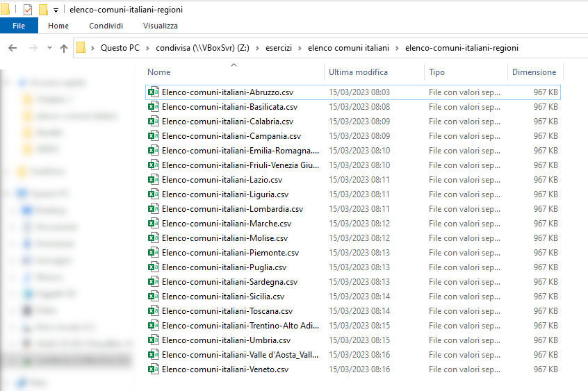Click the New folder icon in quick access toolbar
Screen dimensions: 588x391
tap(44, 10)
